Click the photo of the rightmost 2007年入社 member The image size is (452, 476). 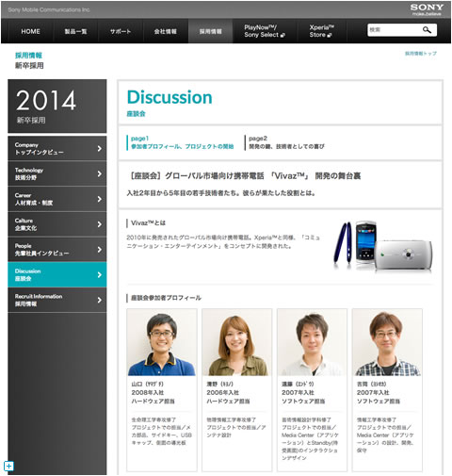[387, 342]
